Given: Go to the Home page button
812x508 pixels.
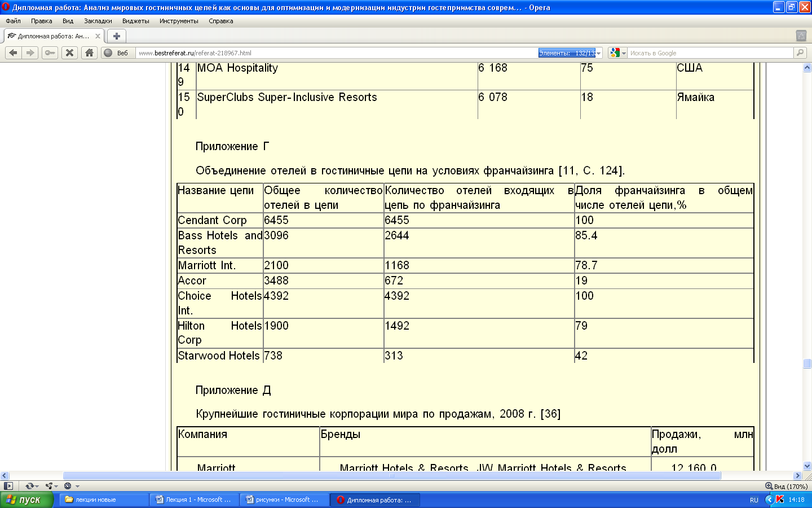Looking at the screenshot, I should pyautogui.click(x=89, y=52).
